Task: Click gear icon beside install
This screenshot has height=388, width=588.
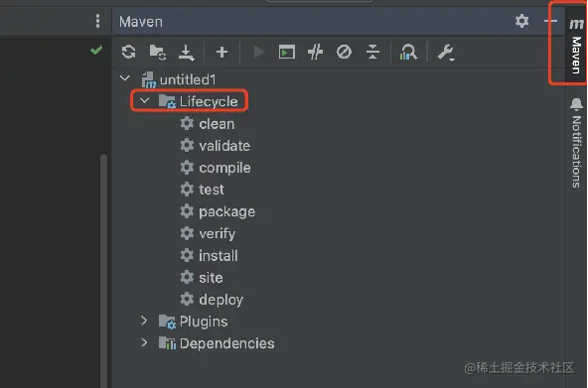Action: point(187,255)
